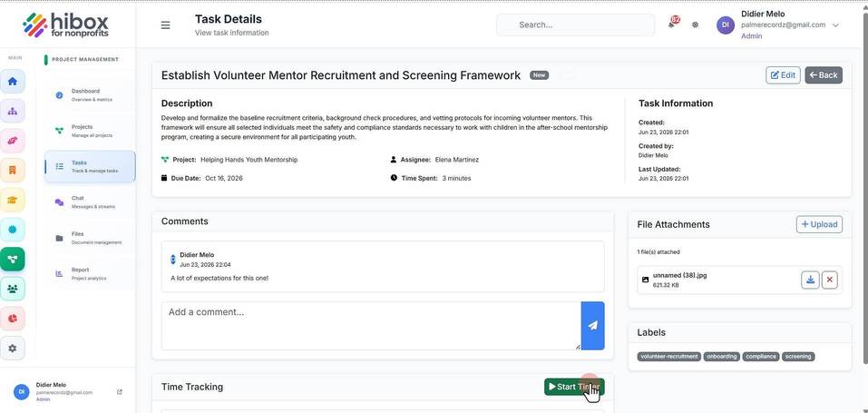Click the file name unnamed (38).jpg
The image size is (868, 413).
[679, 275]
